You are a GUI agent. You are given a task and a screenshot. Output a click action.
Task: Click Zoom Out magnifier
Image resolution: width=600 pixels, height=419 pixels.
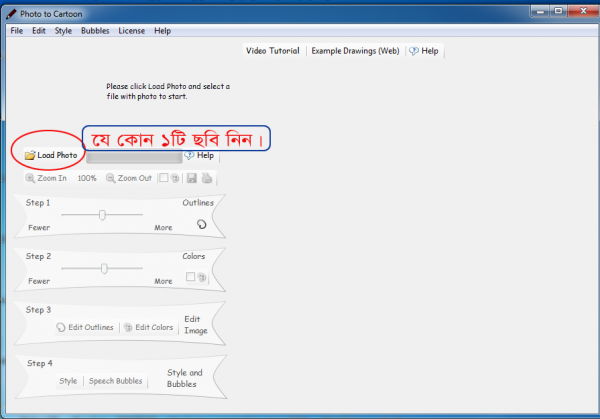(x=129, y=178)
